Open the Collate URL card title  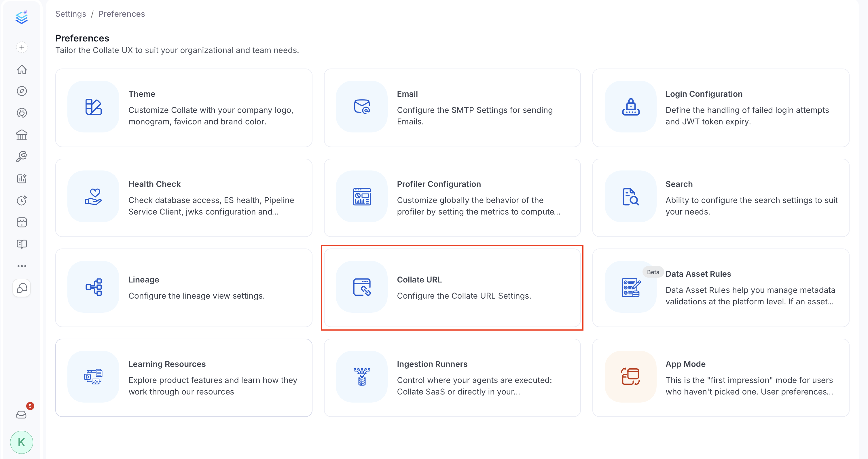coord(420,280)
